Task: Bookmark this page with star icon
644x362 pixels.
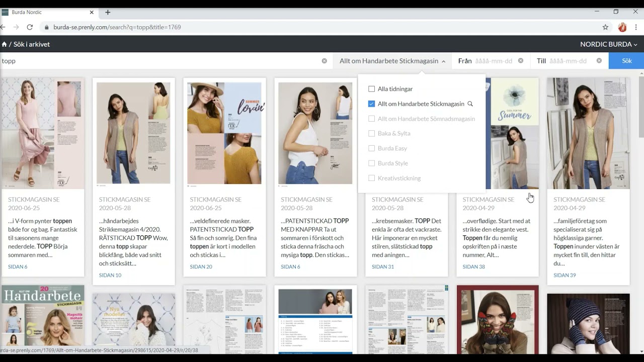Action: (605, 27)
